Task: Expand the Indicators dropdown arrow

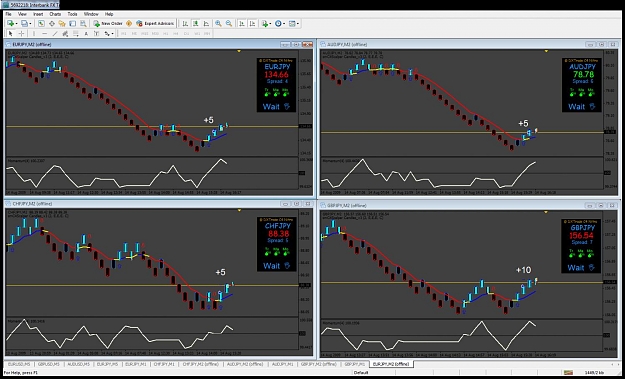Action: click(x=270, y=24)
